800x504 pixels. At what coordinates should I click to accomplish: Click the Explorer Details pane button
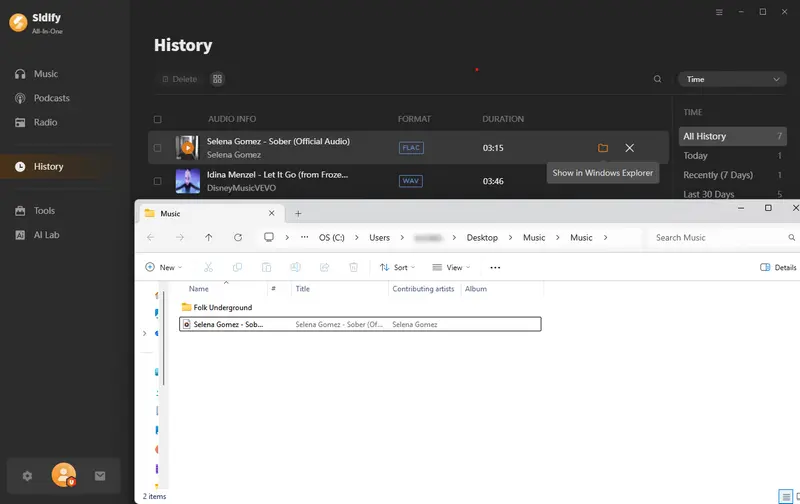coord(778,268)
